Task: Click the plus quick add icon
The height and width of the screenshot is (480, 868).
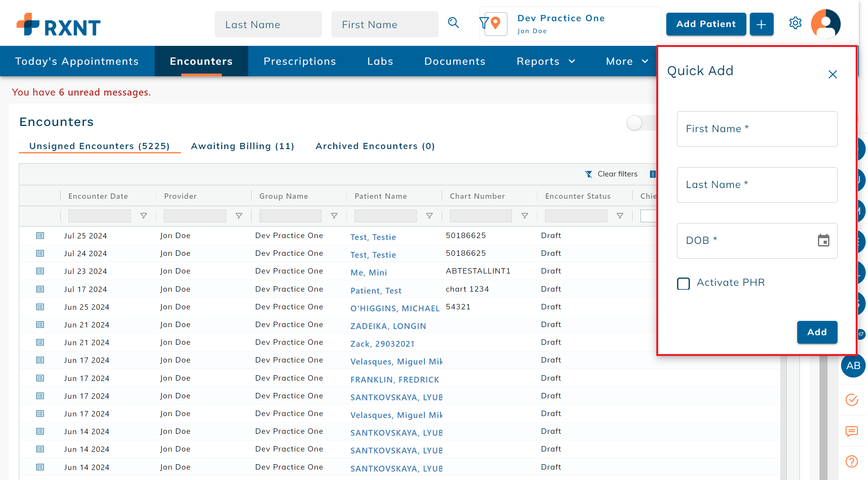Action: point(761,24)
